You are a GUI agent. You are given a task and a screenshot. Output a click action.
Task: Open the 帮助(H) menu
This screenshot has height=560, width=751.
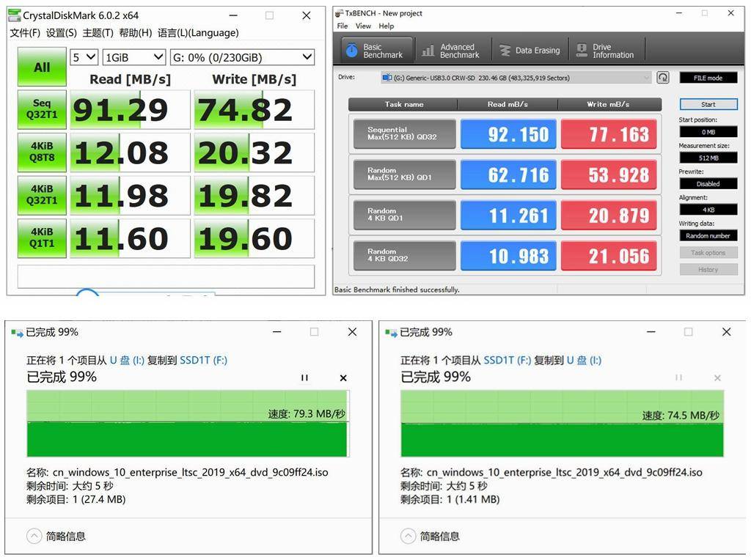136,32
